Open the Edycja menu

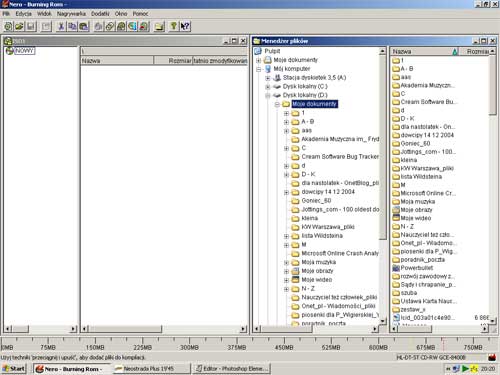[x=23, y=14]
